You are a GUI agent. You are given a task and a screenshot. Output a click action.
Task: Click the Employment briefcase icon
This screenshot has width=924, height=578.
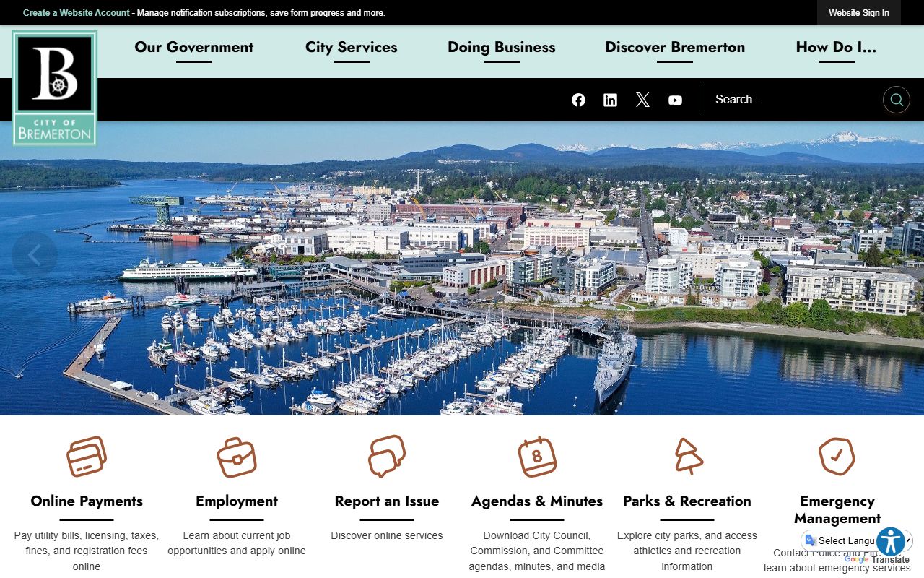pos(237,457)
